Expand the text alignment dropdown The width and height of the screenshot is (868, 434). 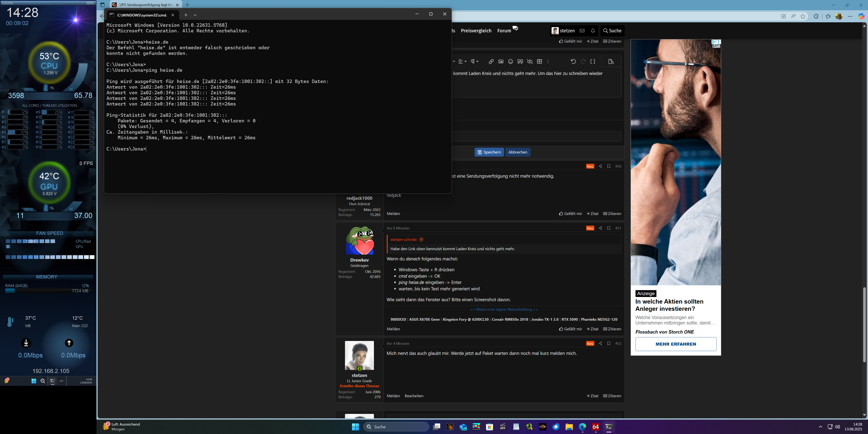[x=462, y=62]
